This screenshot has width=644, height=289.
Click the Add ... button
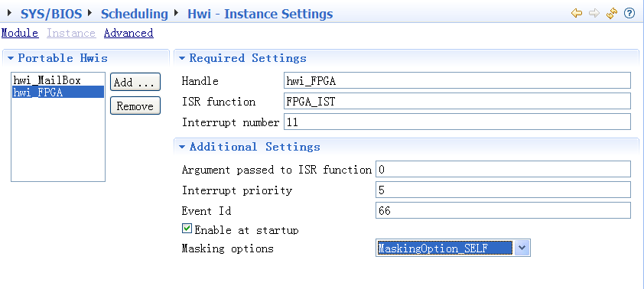point(135,82)
